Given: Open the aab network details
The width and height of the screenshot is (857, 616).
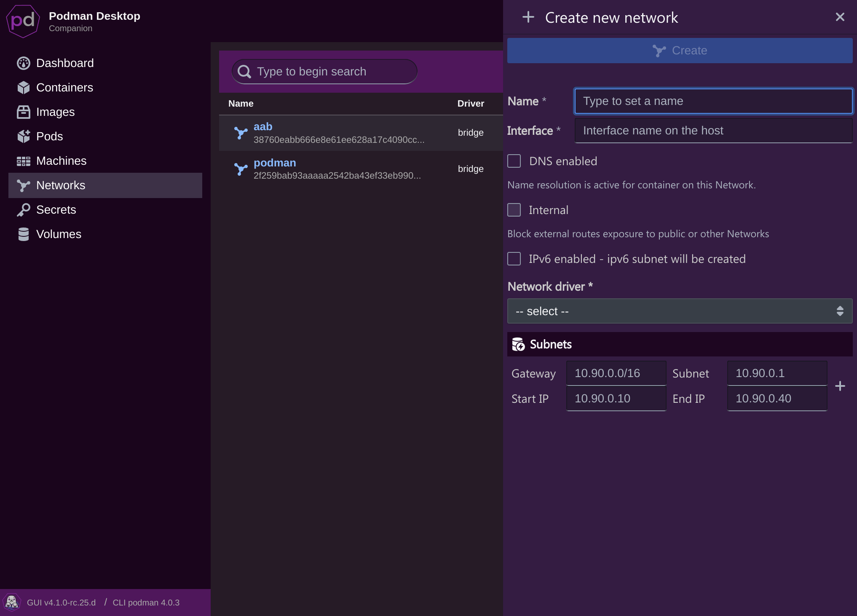Looking at the screenshot, I should tap(262, 126).
